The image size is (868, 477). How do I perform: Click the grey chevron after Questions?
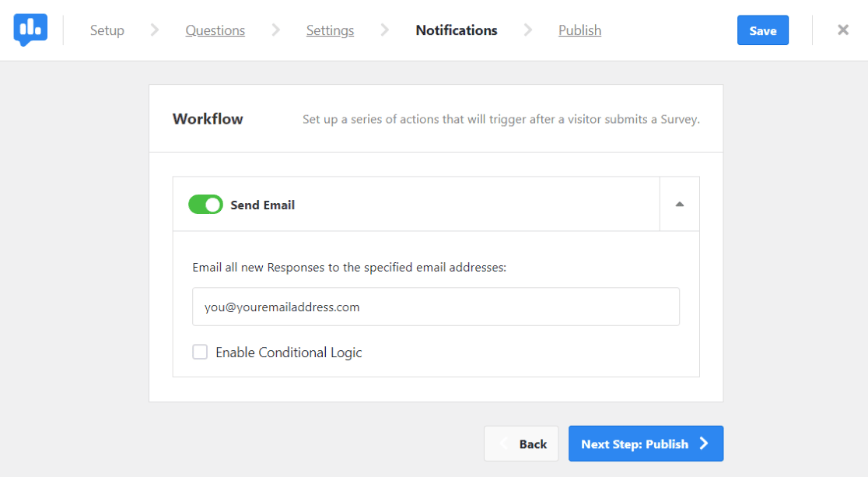[x=275, y=30]
